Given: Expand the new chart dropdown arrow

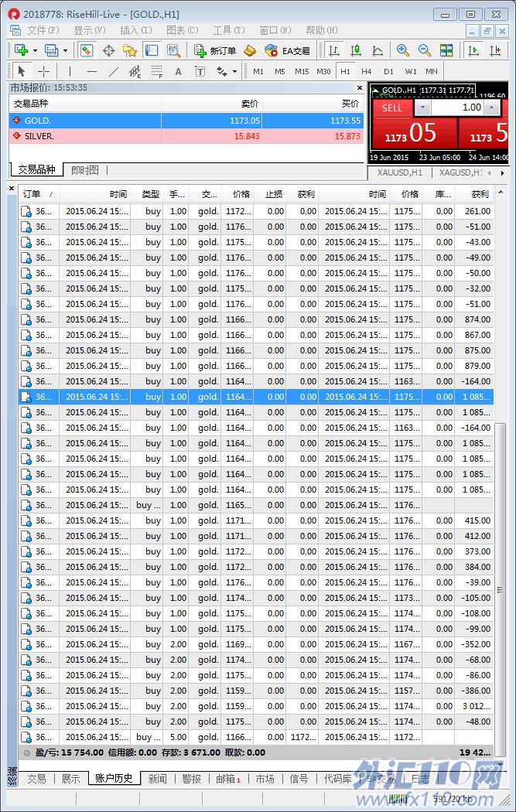Looking at the screenshot, I should [x=36, y=51].
